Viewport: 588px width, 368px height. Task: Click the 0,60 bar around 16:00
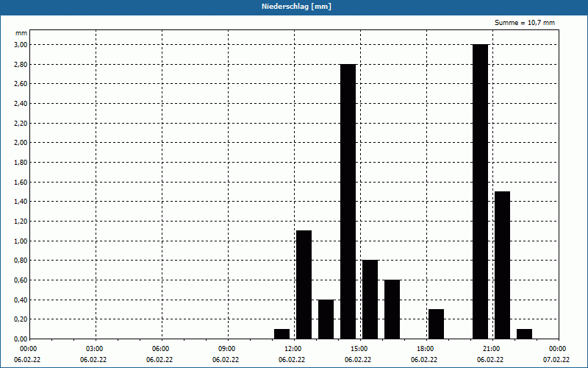[392, 309]
